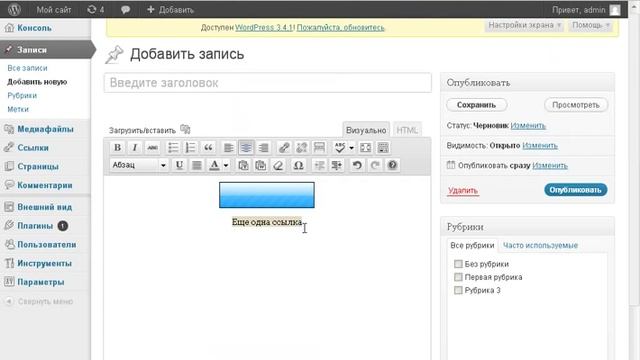Open the WordPress 3.4.1 link
The height and width of the screenshot is (360, 640).
tap(264, 27)
